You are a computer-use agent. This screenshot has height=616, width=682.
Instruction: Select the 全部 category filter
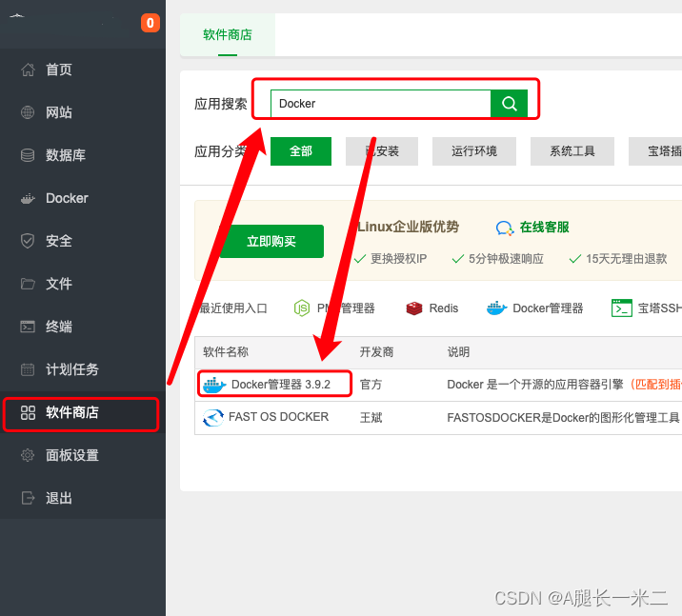coord(301,151)
